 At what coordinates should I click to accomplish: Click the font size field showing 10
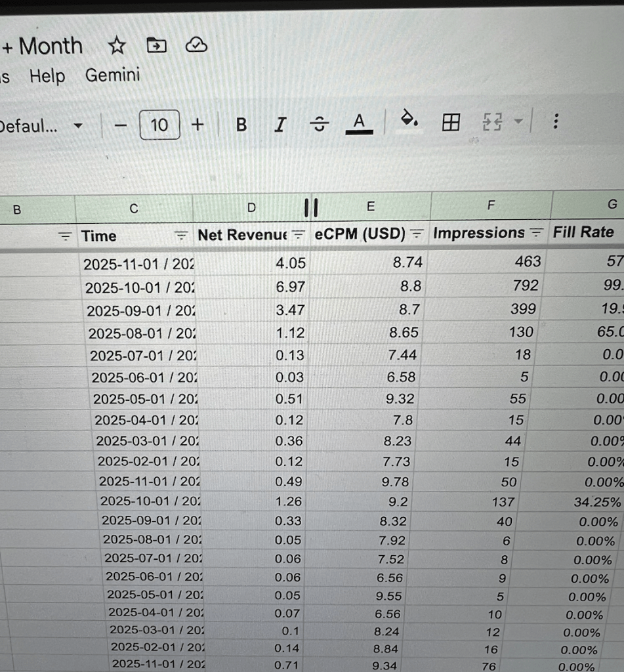coord(159,125)
